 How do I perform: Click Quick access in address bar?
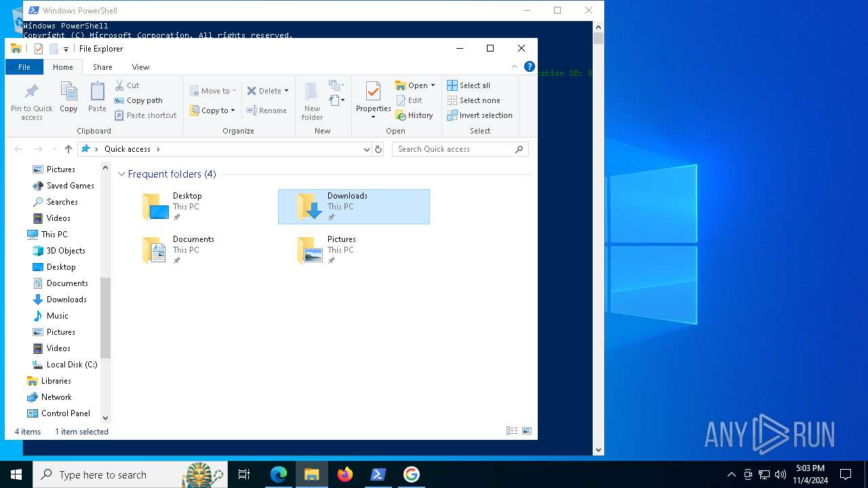[127, 149]
